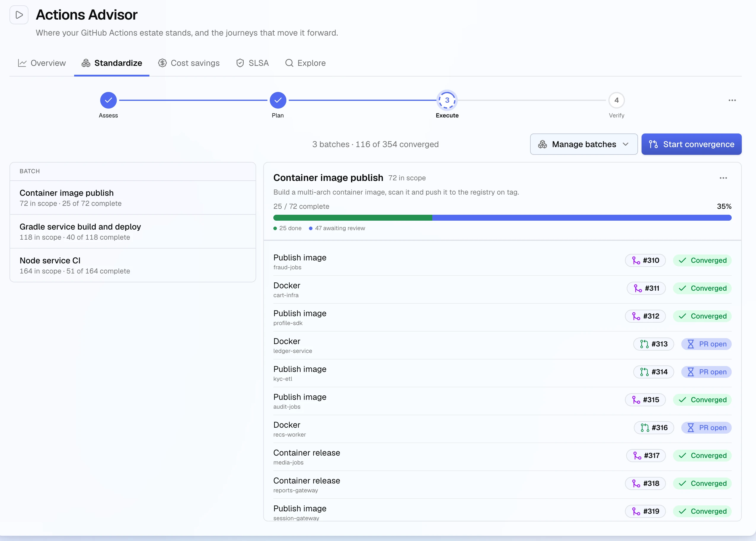Expand the Manage batches dropdown
Image resolution: width=756 pixels, height=541 pixels.
(x=584, y=144)
